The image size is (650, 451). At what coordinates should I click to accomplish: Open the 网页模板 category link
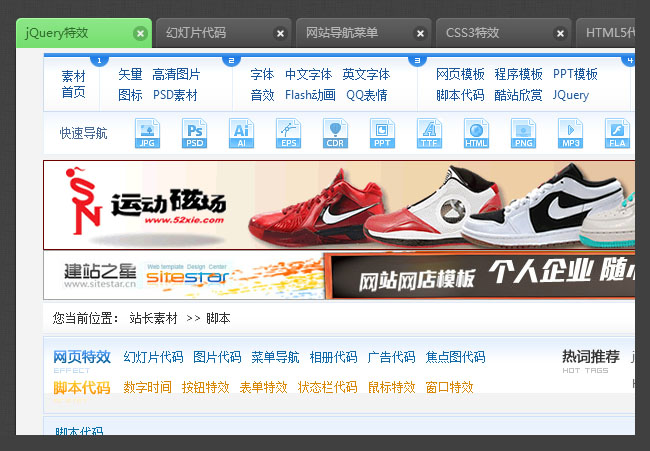[460, 75]
